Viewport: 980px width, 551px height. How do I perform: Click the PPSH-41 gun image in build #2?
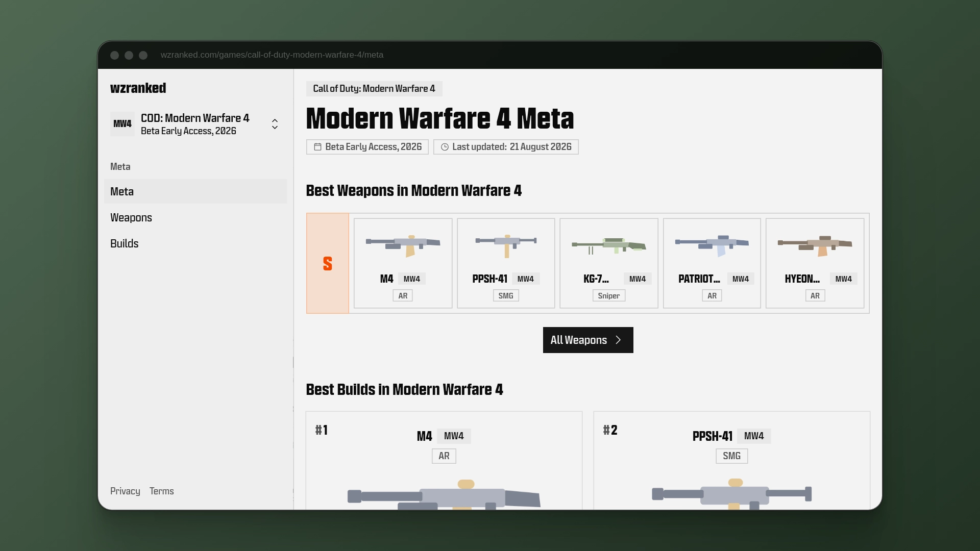click(x=732, y=494)
